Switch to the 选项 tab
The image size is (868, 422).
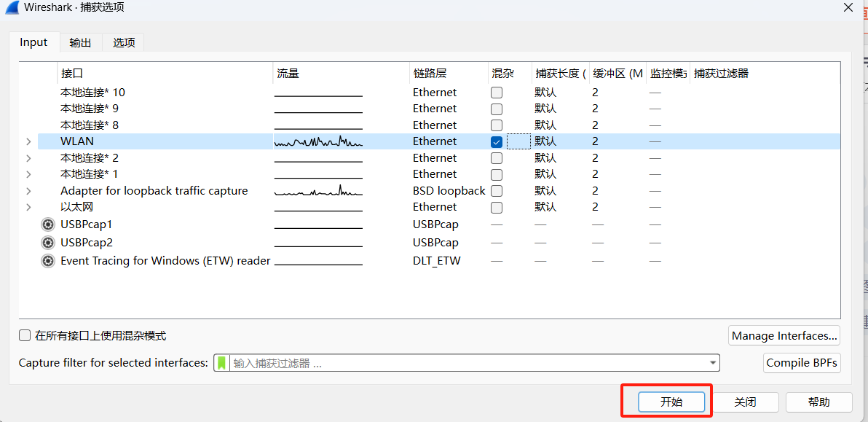tap(124, 43)
